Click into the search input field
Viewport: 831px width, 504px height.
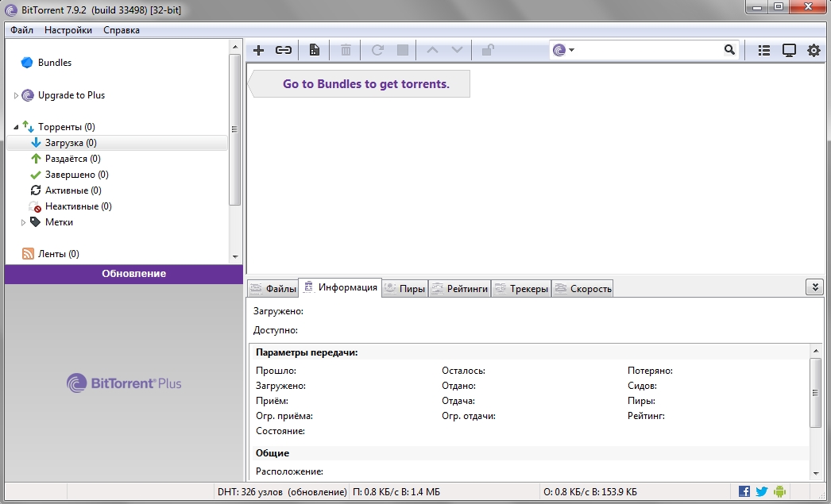pos(649,50)
